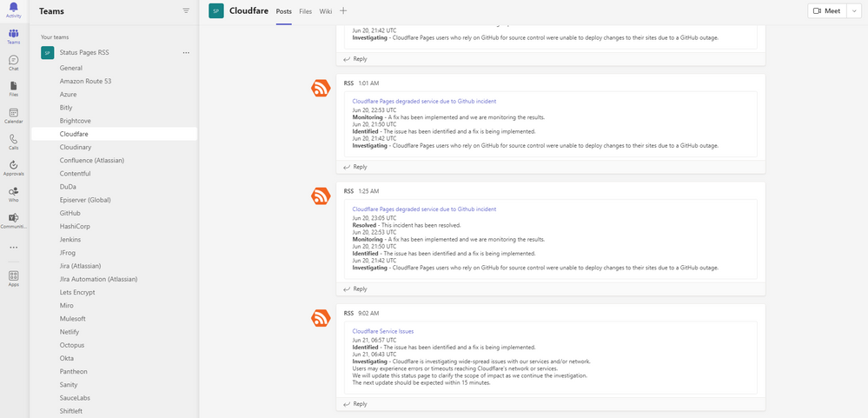This screenshot has width=868, height=418.
Task: Reply to the 9:02 AM RSS post
Action: [354, 404]
